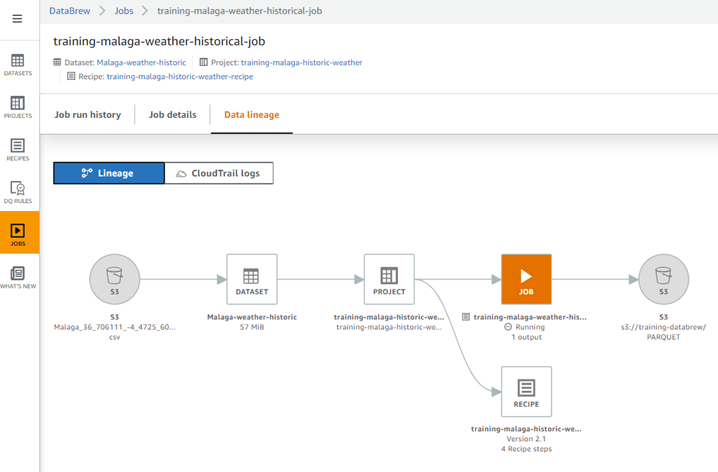
Task: Open Projects from the sidebar
Action: (x=18, y=107)
